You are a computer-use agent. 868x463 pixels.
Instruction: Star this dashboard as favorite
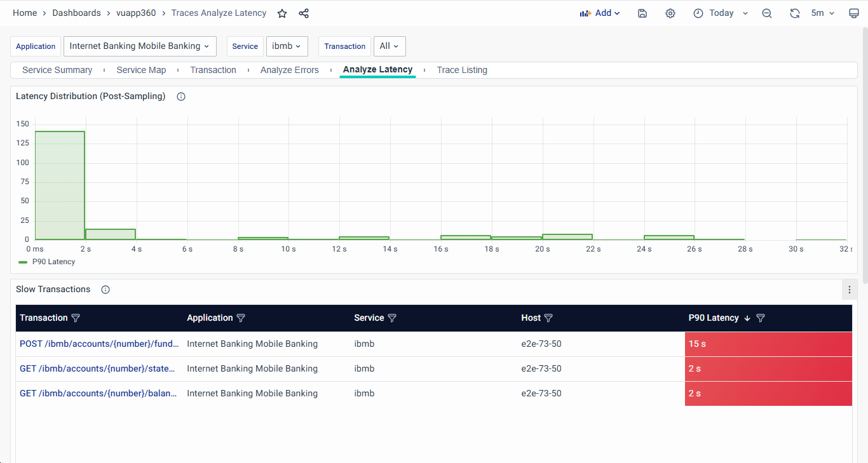click(282, 13)
